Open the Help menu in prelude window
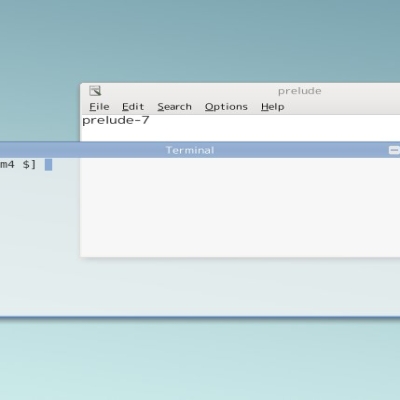Screen dimensions: 400x400 272,107
